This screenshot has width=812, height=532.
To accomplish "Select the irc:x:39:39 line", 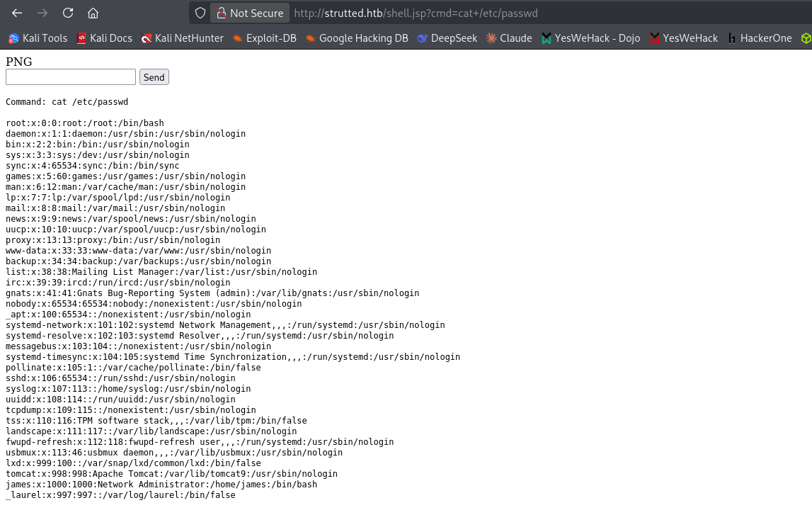I will coord(118,283).
